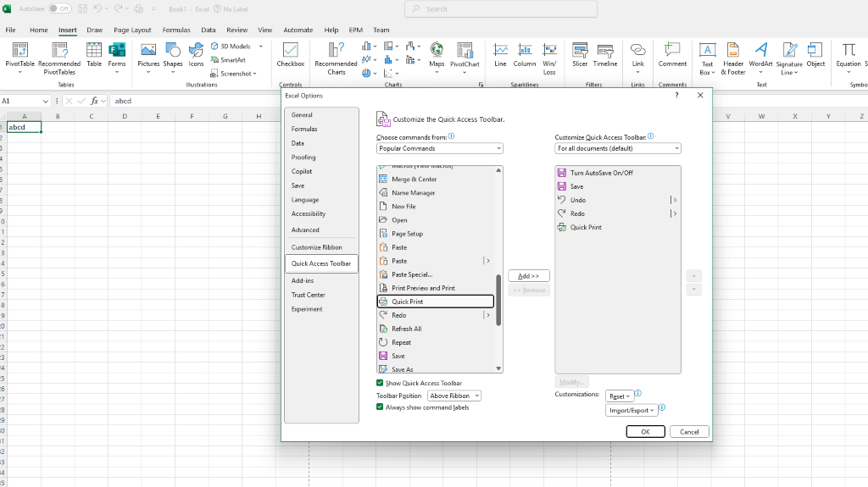Open the Import/Export dropdown
The image size is (868, 487).
pos(632,410)
